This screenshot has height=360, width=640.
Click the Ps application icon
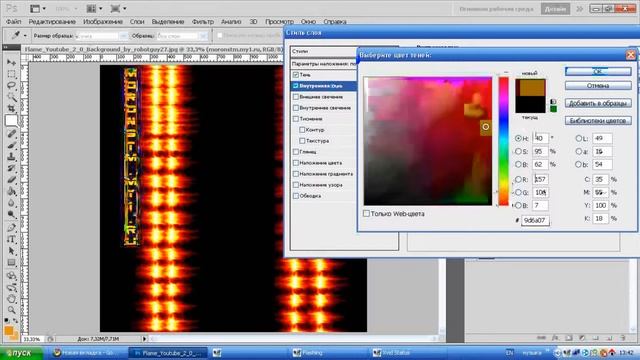point(12,8)
